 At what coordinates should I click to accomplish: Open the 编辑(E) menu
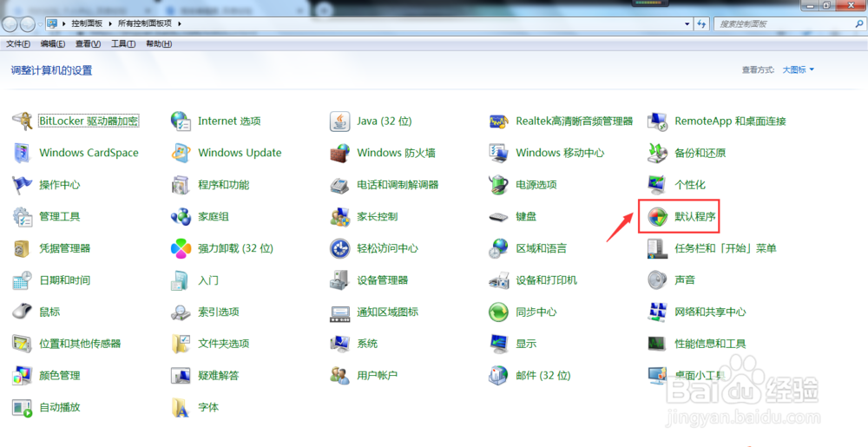pos(53,43)
